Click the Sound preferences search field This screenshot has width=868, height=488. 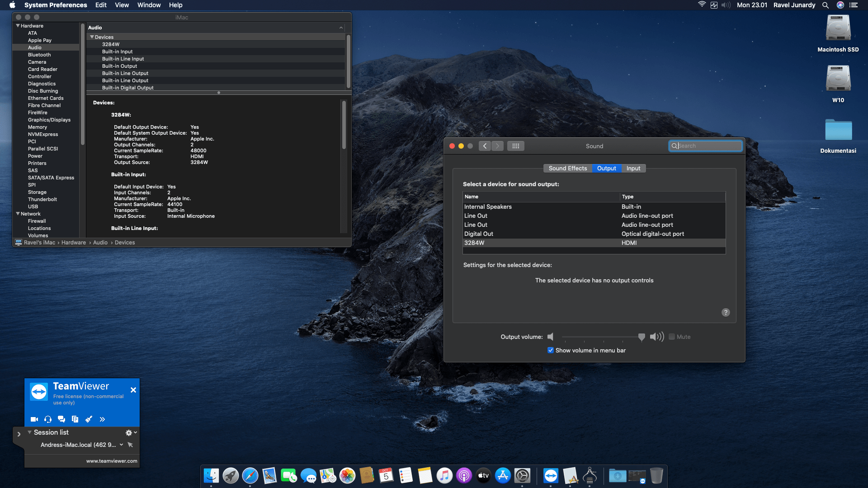pyautogui.click(x=706, y=146)
